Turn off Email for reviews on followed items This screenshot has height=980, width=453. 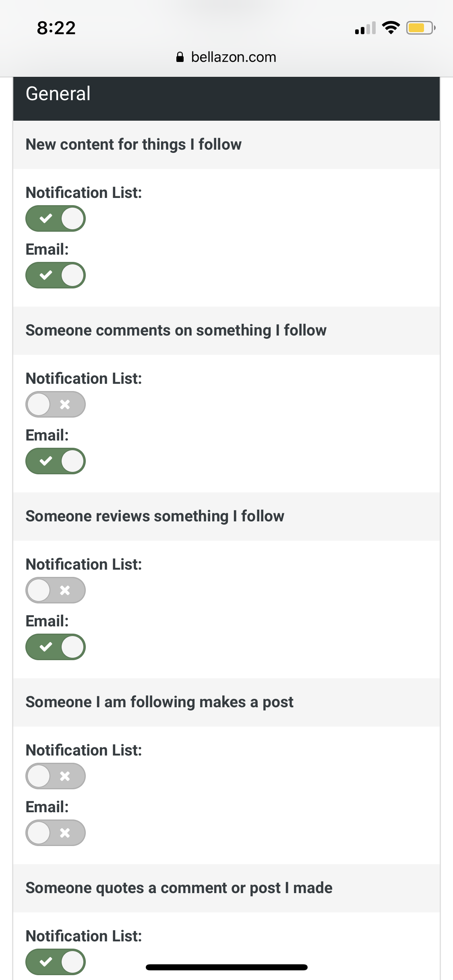pos(56,647)
